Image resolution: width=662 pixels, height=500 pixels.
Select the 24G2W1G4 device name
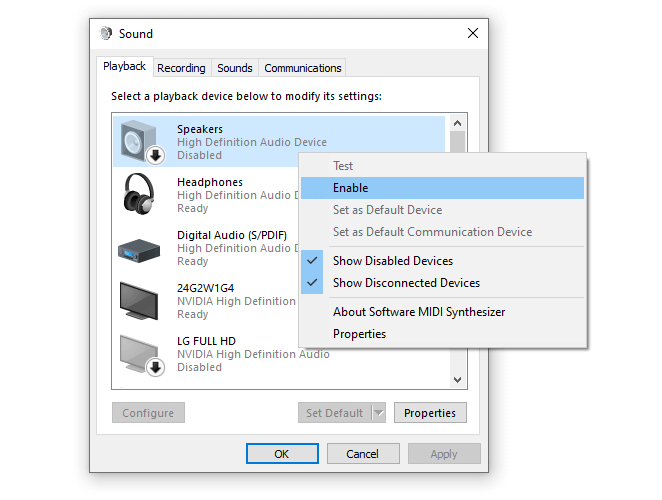click(206, 288)
